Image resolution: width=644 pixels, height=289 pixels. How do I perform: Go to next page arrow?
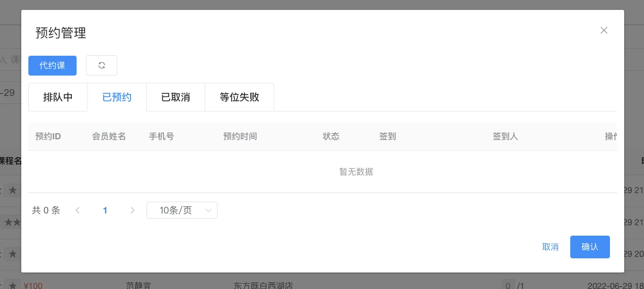click(x=132, y=211)
